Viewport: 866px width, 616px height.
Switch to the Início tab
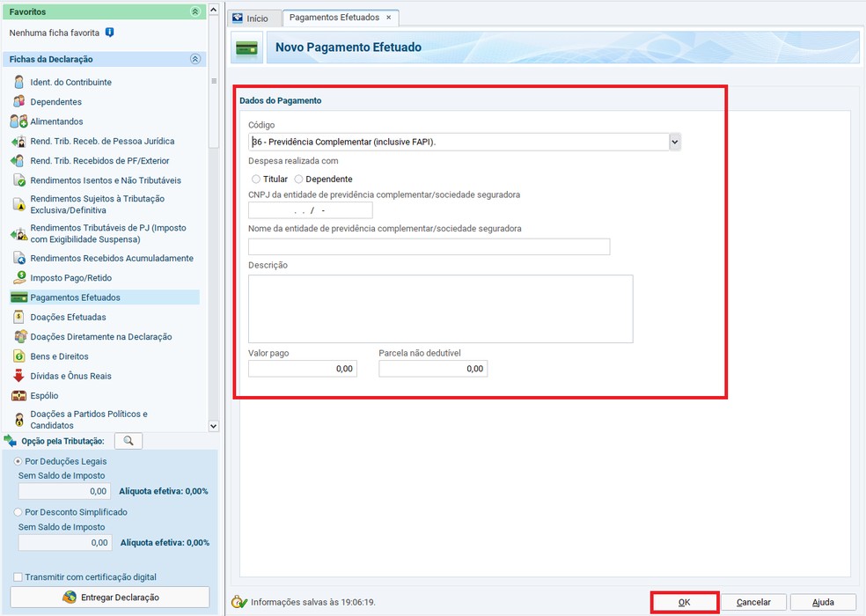[251, 18]
